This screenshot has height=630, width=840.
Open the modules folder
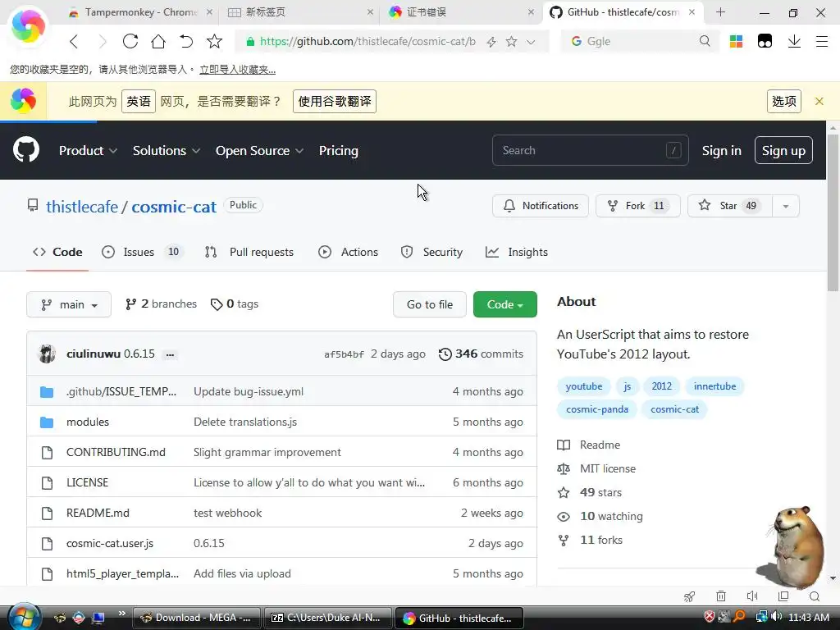(x=87, y=422)
